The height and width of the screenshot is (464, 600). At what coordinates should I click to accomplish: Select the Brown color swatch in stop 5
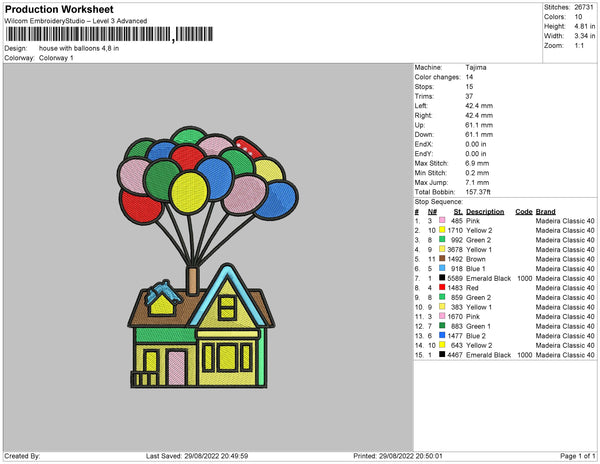click(442, 259)
